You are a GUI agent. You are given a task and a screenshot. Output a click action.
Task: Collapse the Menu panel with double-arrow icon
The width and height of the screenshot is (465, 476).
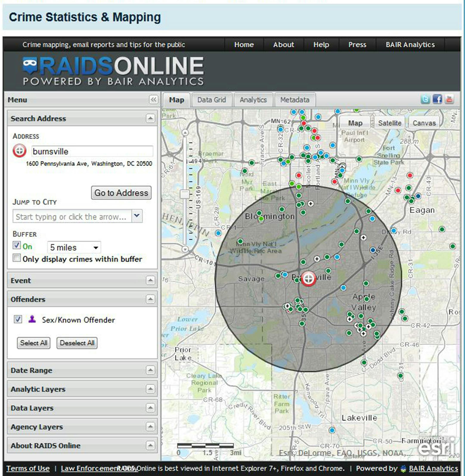(153, 100)
